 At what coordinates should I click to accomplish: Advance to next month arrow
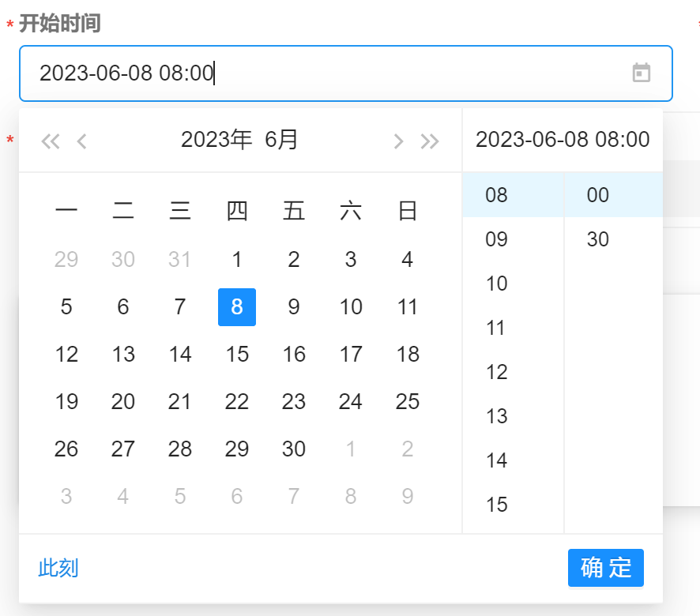click(398, 141)
